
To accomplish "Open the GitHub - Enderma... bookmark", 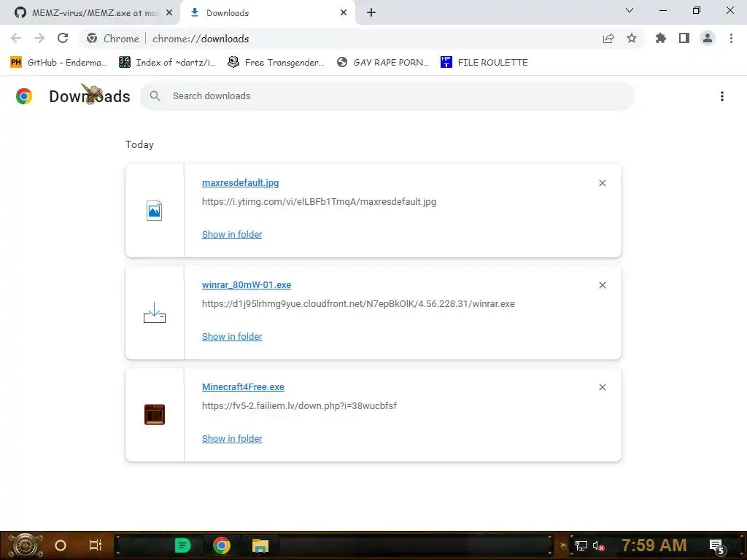I will [x=58, y=63].
